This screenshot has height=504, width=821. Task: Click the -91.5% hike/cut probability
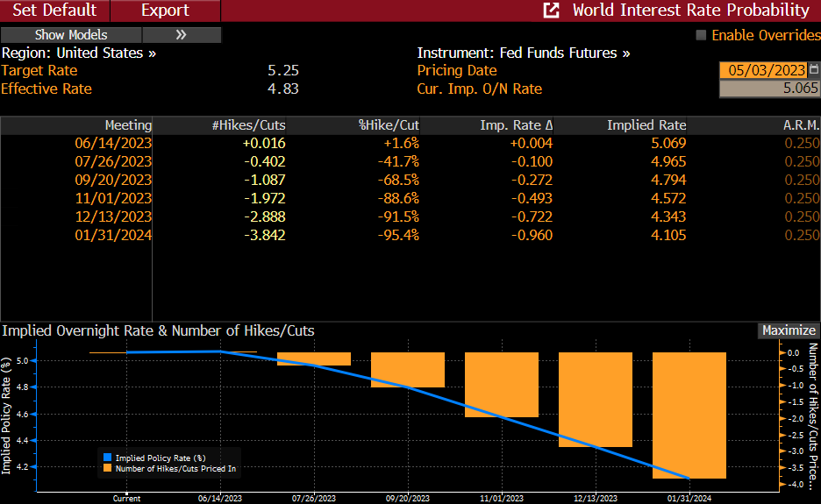398,217
